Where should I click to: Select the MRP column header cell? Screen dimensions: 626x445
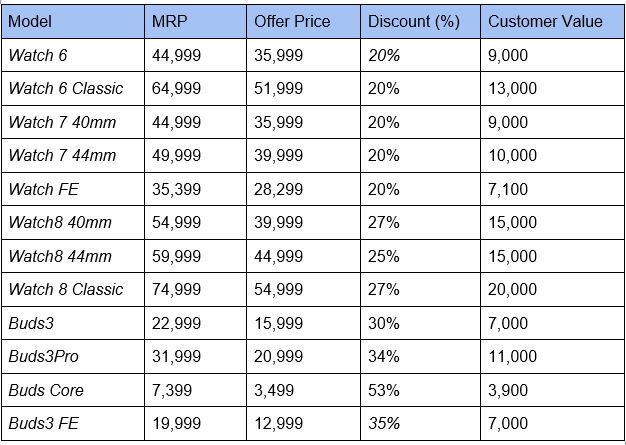[x=168, y=21]
